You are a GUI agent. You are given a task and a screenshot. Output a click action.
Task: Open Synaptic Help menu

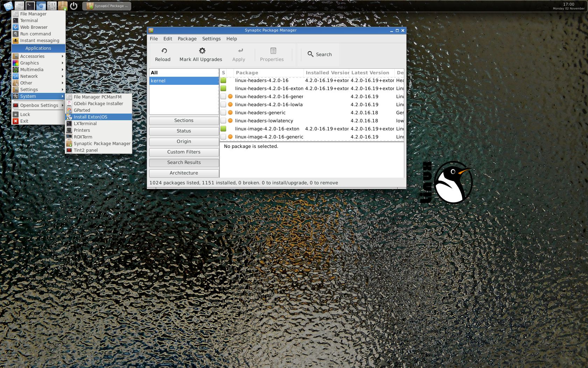coord(232,39)
